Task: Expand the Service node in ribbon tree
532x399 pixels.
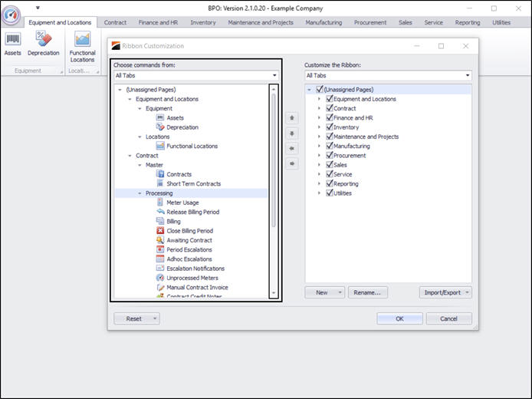Action: pos(319,174)
